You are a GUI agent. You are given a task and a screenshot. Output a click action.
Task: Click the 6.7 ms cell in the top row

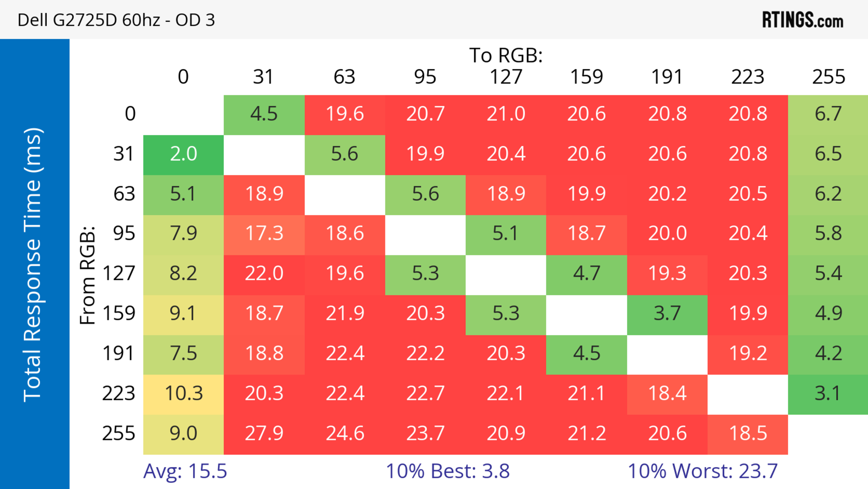[x=828, y=114]
